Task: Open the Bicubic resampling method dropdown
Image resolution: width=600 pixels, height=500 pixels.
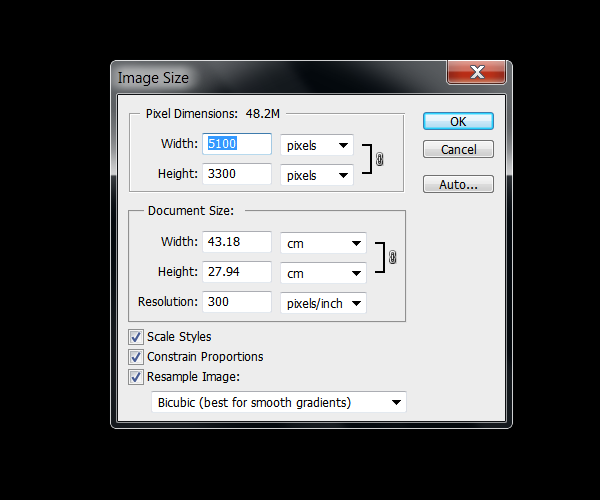Action: click(279, 403)
